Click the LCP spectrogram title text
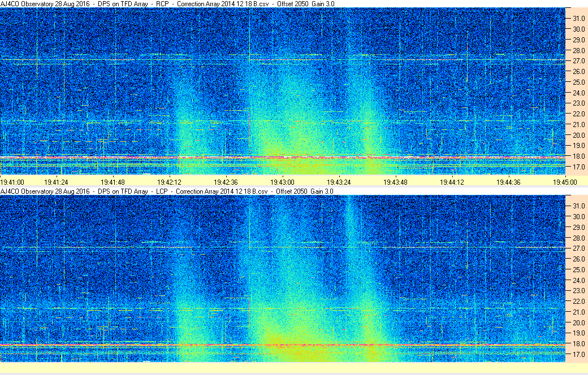Screen dimensions: 588x375 [167, 191]
